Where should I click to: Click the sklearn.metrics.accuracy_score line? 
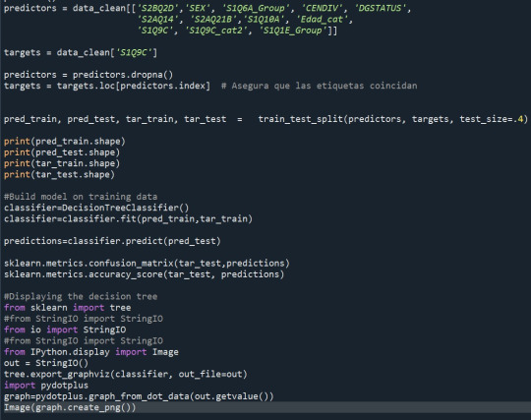pos(144,274)
